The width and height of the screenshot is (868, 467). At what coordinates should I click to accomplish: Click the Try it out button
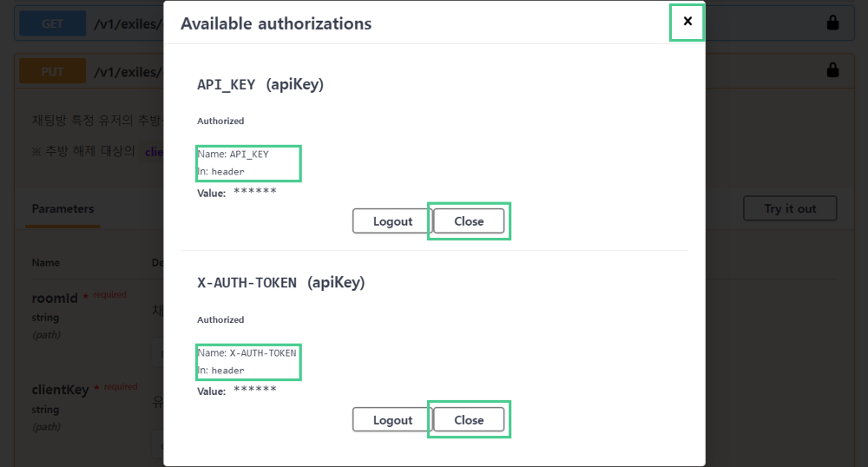(790, 208)
